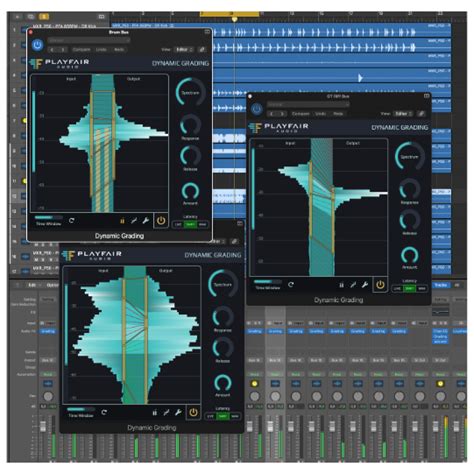Click the Release knob in bottom plugin window

click(223, 348)
